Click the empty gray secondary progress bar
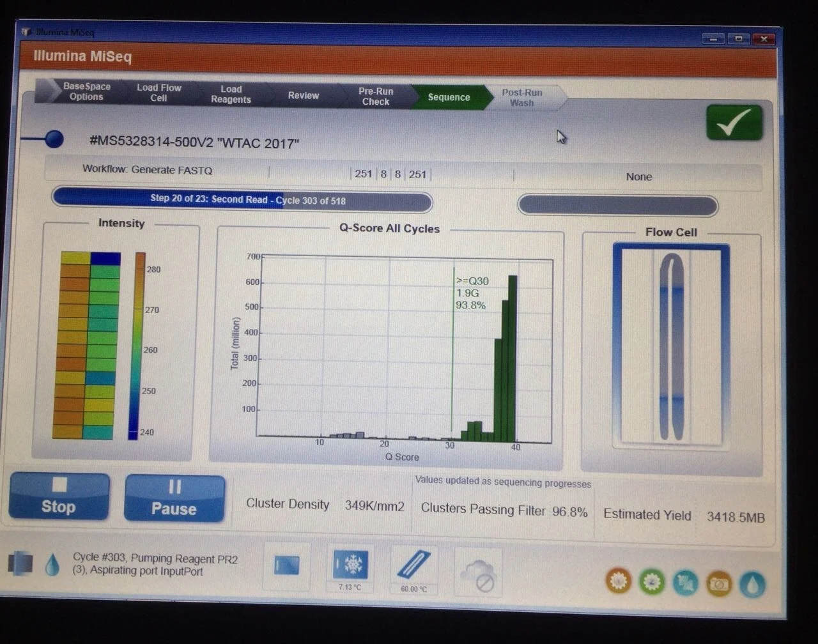This screenshot has height=644, width=818. pyautogui.click(x=618, y=205)
